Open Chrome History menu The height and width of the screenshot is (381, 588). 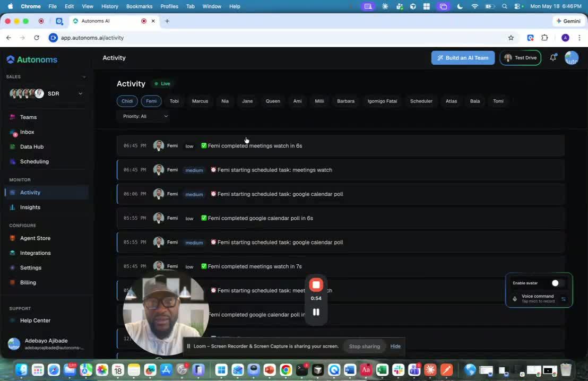tap(109, 6)
